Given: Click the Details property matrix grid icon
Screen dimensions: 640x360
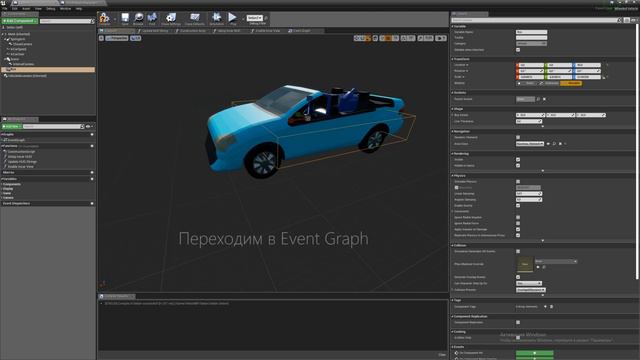Looking at the screenshot, I should point(627,20).
